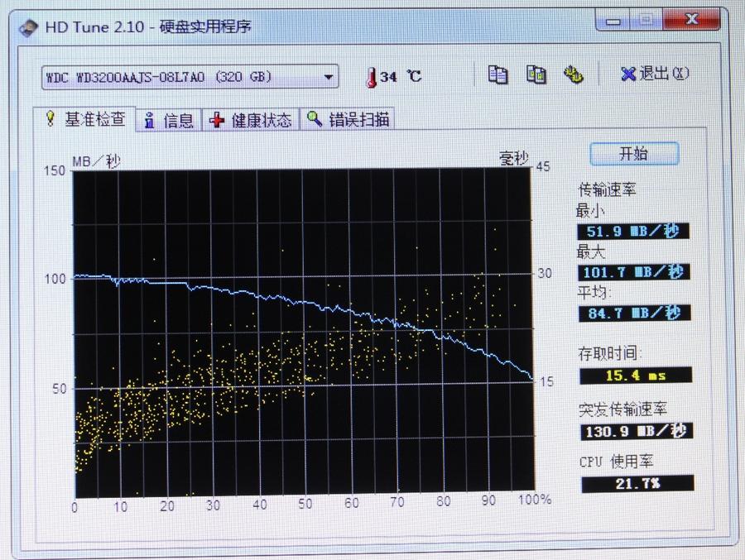Click the minimum rate value 51.9 MB/秒
The height and width of the screenshot is (560, 745).
[x=633, y=232]
